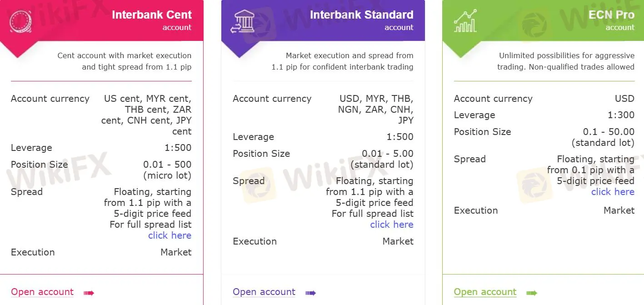644x305 pixels.
Task: Open an Interbank Cent account
Action: coord(42,292)
